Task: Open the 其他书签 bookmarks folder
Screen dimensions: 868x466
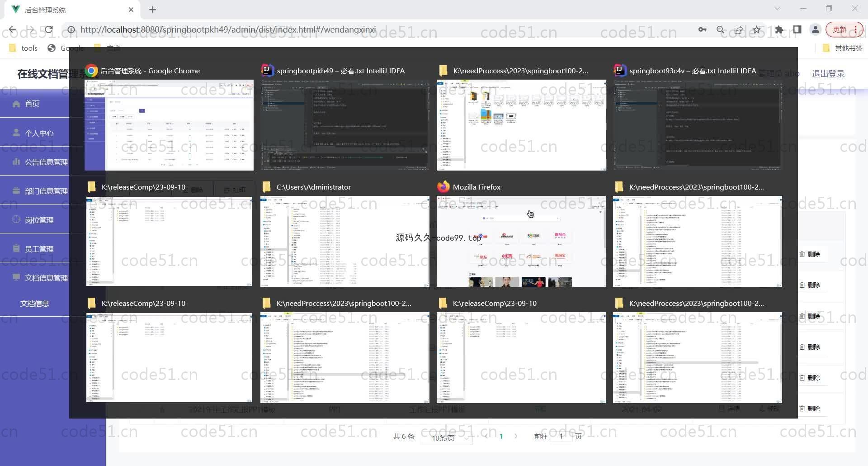Action: click(843, 48)
